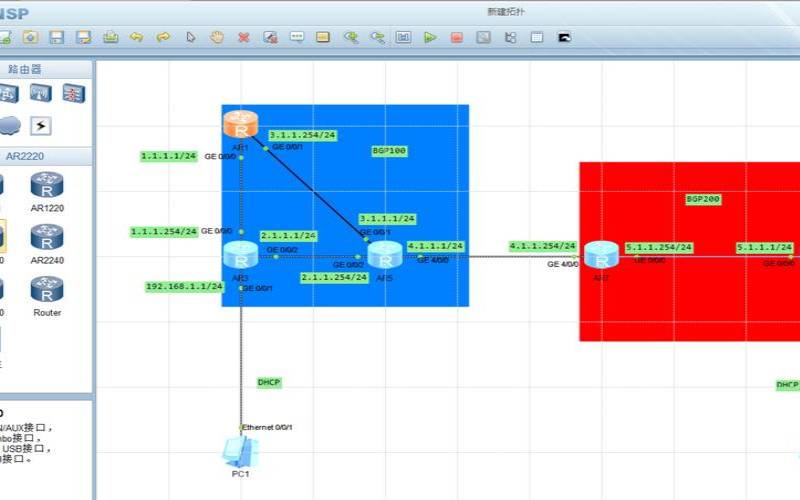This screenshot has width=800, height=500.
Task: Select the arrow pointer tool
Action: tap(191, 37)
